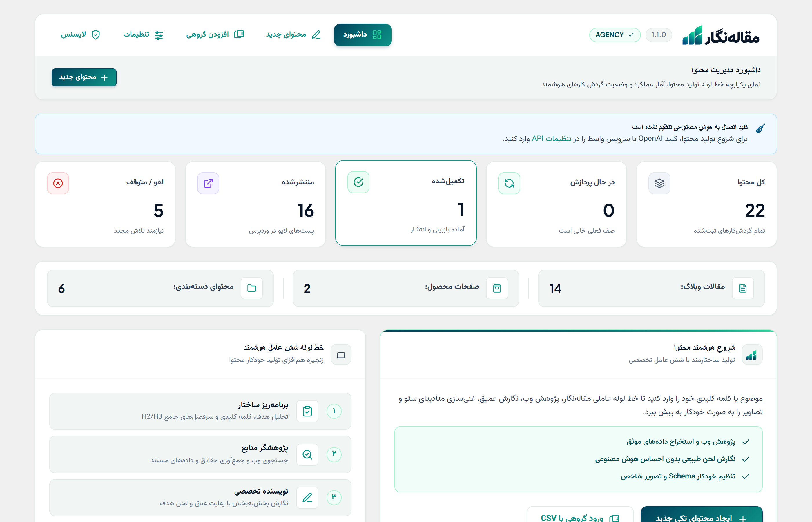Click the shopping bag icon beside صفحات محصول
812x522 pixels.
click(x=497, y=289)
